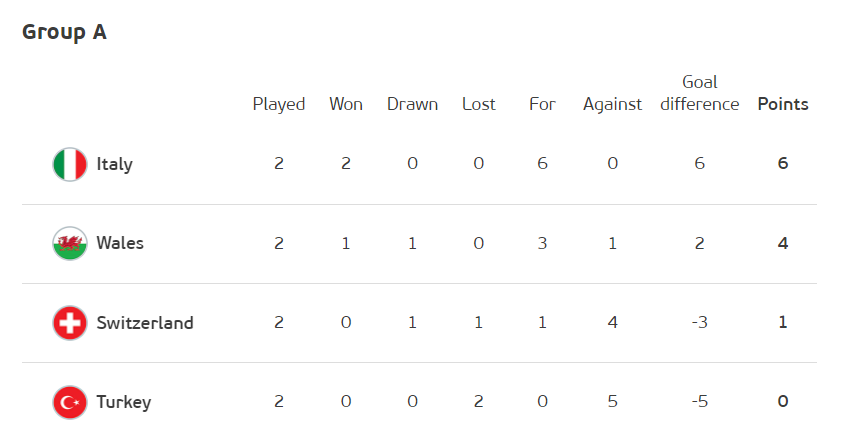Click the Drawn column header
The image size is (844, 441).
tap(412, 104)
